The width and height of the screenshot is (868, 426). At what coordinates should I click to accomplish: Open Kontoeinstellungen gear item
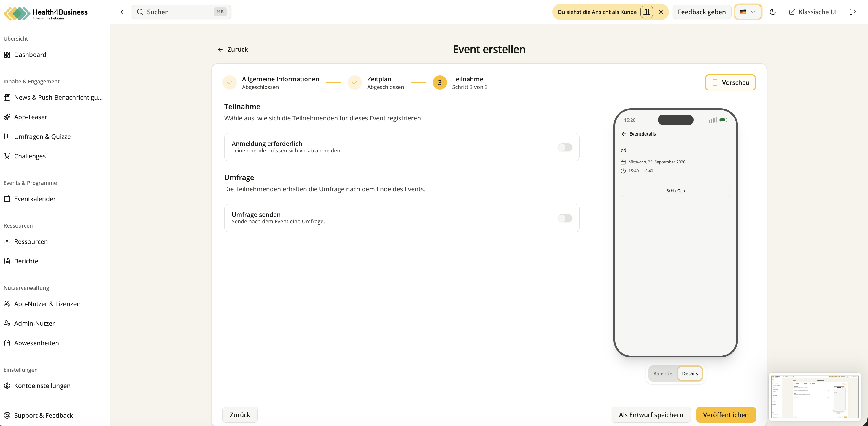[x=42, y=386]
